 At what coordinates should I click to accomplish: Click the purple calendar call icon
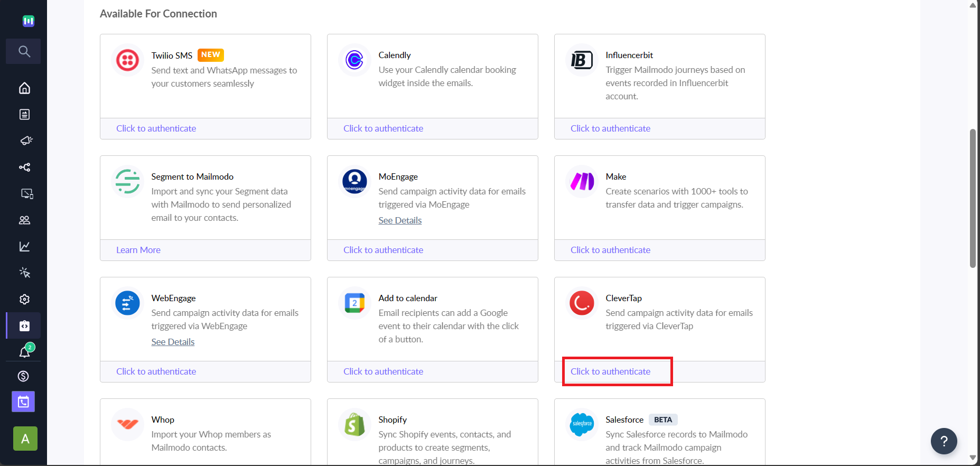pos(23,402)
